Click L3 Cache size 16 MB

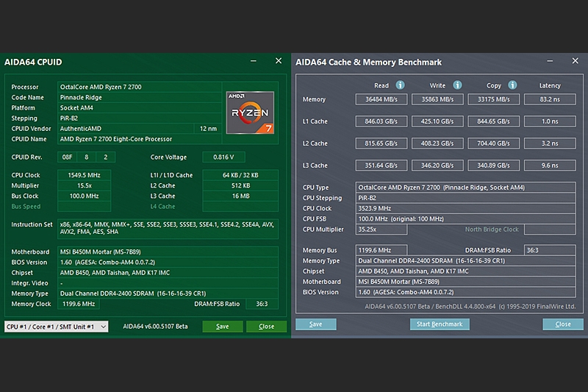240,196
